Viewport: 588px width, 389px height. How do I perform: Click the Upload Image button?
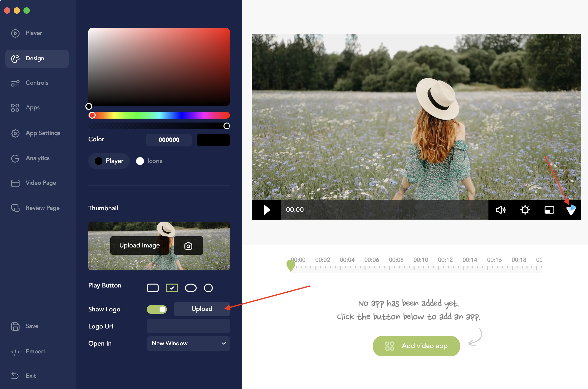(139, 246)
